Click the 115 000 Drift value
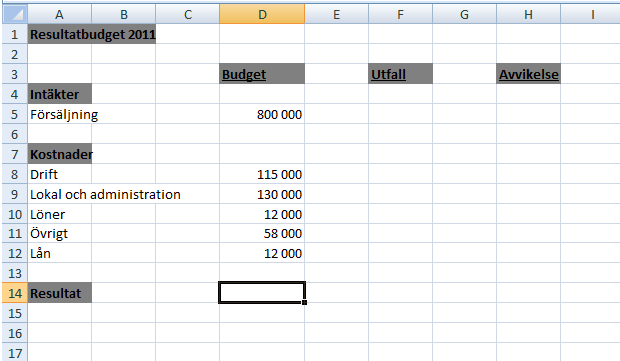The height and width of the screenshot is (361, 620). pyautogui.click(x=262, y=174)
